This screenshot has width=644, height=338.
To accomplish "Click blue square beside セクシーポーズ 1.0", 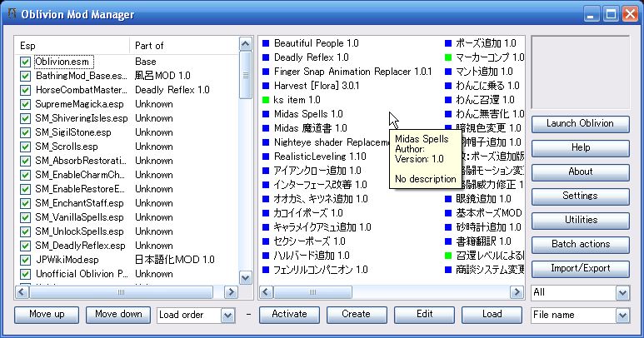I will tap(266, 241).
